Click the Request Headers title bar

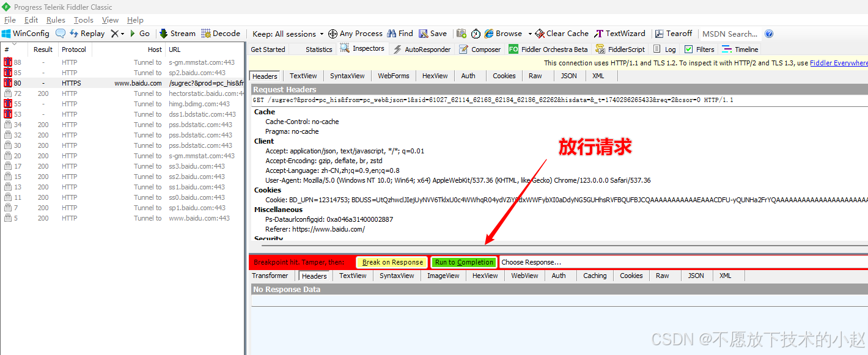coord(559,89)
